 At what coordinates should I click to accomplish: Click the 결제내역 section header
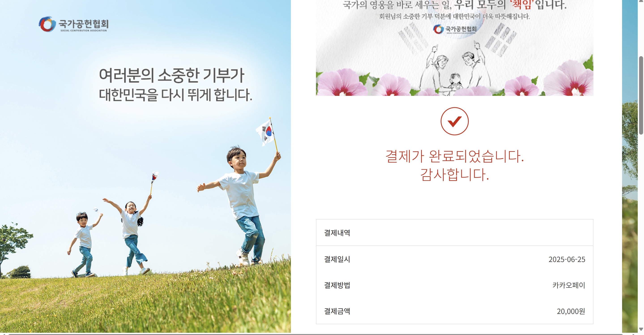pos(454,233)
